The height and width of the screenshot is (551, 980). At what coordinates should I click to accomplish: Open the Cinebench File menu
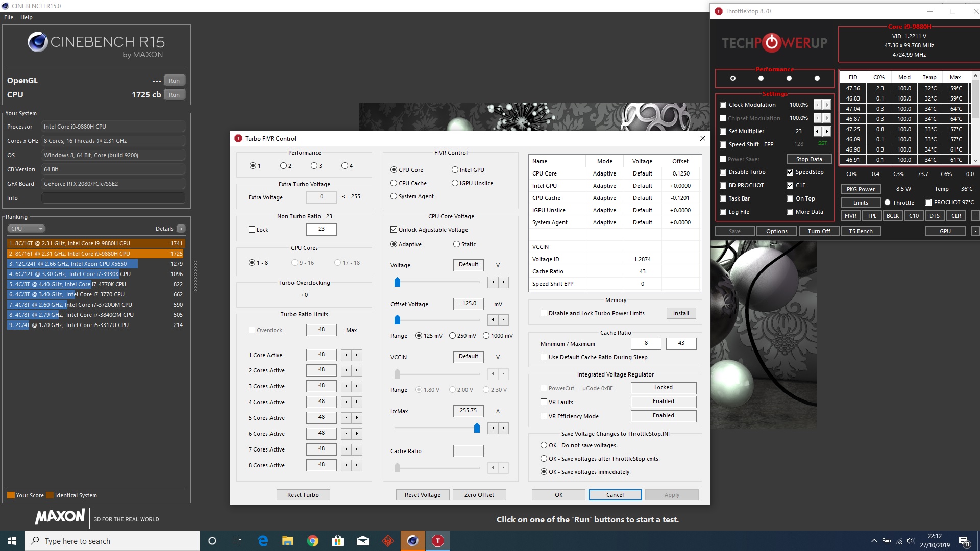pos(9,17)
